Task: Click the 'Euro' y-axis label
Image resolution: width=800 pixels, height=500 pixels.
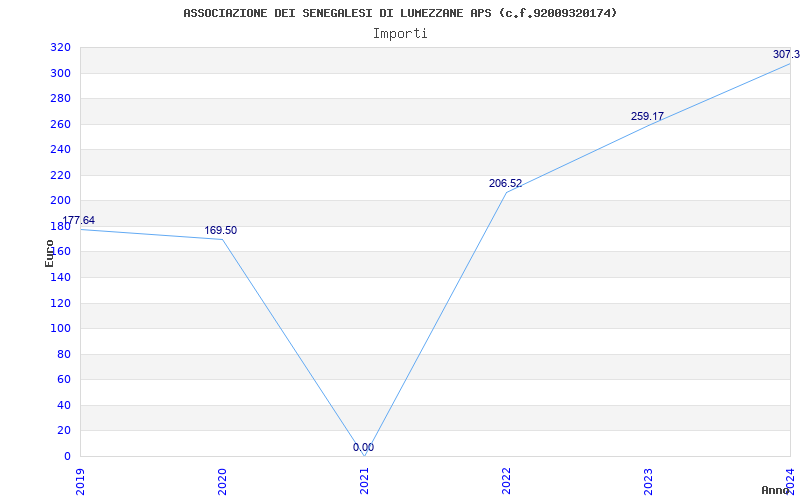Action: pos(49,253)
